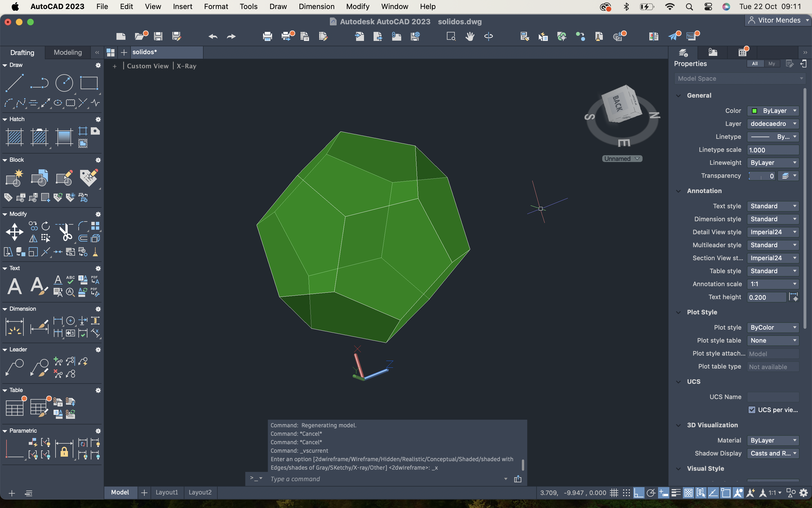Select the Circle tool
Screen dimensions: 812x508
(64, 83)
